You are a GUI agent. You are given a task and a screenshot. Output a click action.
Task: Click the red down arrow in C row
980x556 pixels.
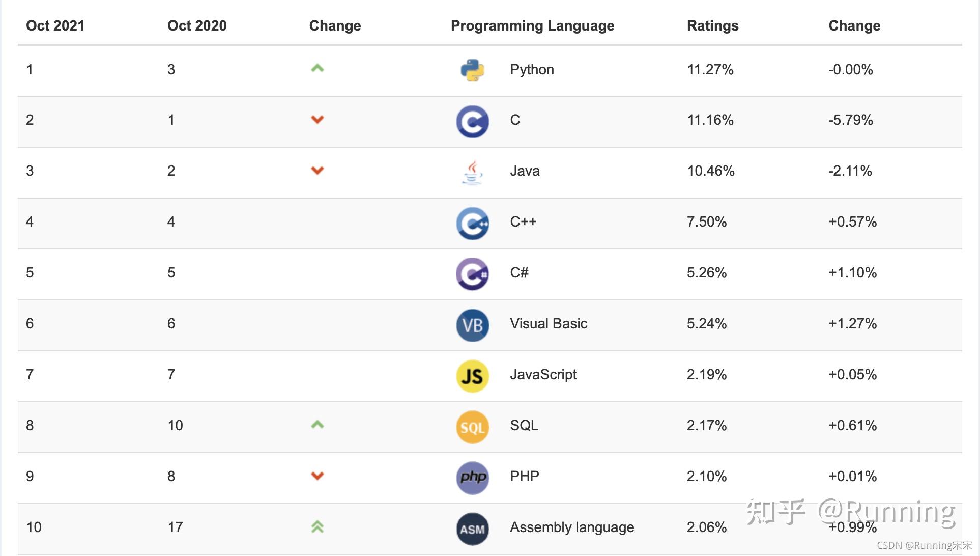tap(318, 120)
